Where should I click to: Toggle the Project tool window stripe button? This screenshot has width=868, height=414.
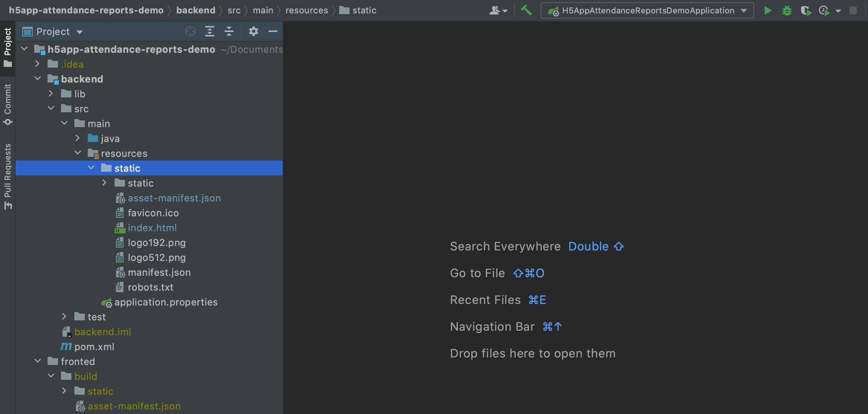[7, 45]
